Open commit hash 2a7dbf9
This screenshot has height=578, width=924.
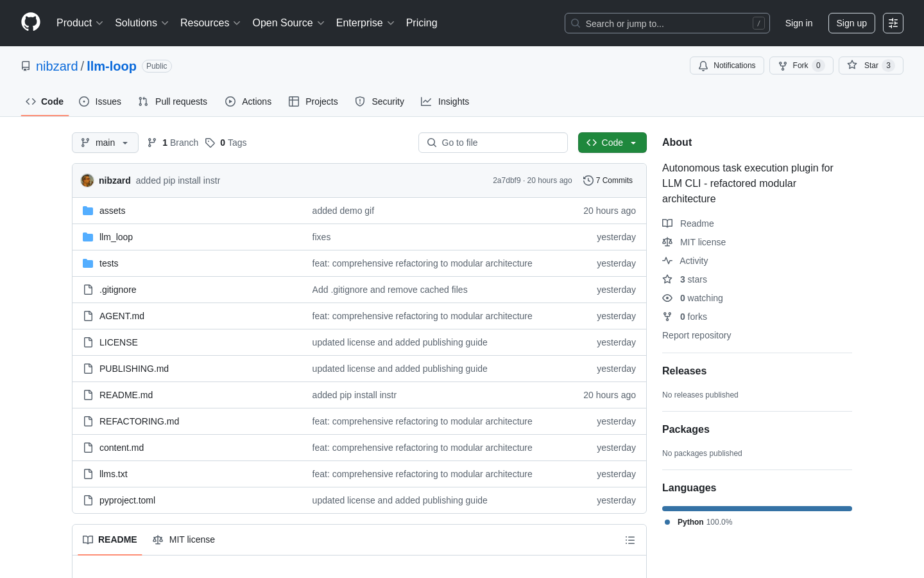507,180
